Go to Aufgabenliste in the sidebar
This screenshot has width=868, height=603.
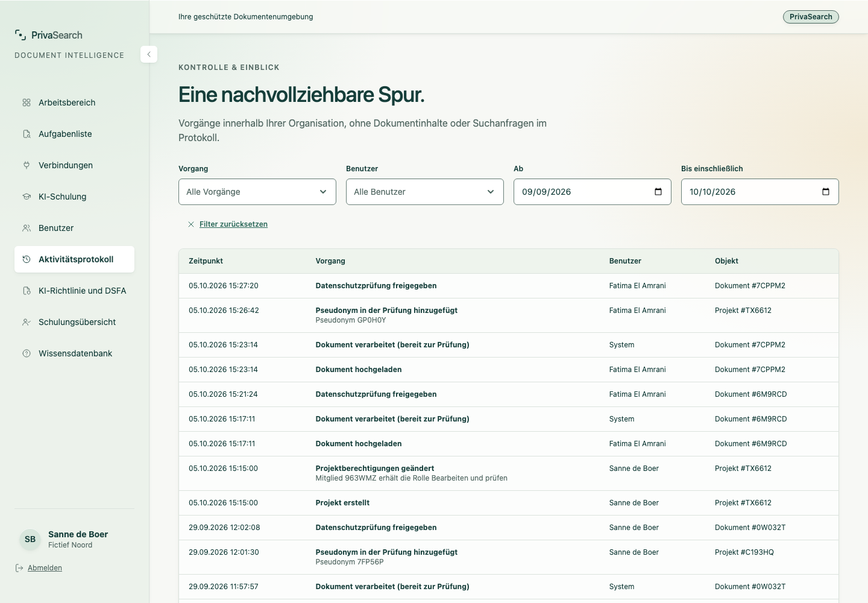74,134
